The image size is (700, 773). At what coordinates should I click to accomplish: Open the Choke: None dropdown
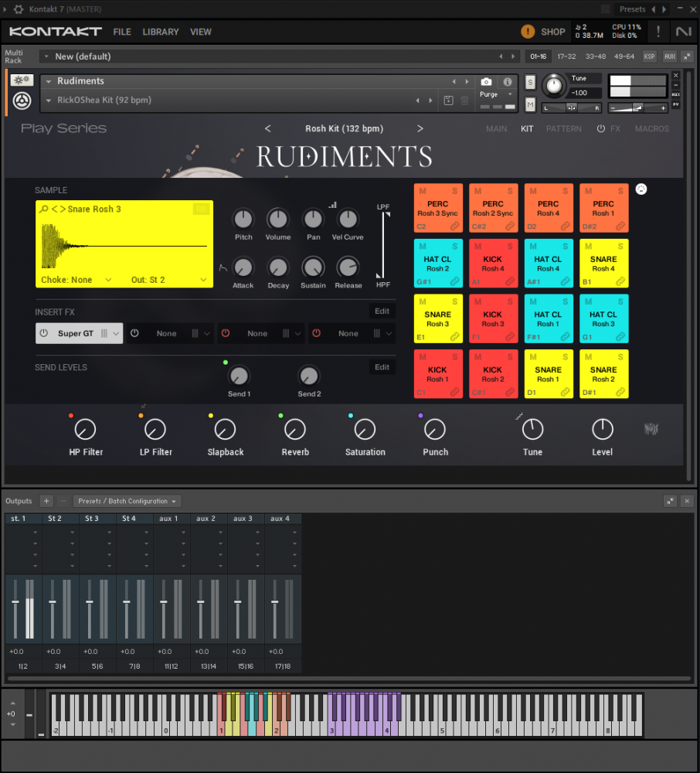tap(76, 280)
